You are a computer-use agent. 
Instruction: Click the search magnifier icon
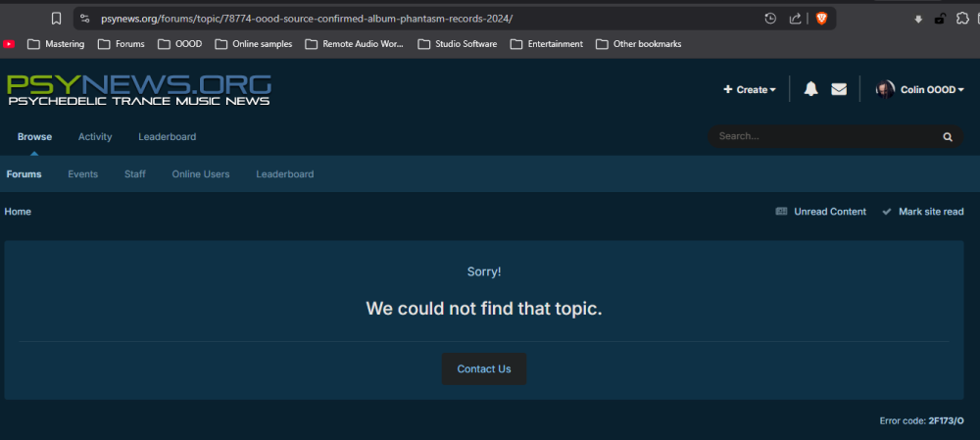[x=948, y=137]
